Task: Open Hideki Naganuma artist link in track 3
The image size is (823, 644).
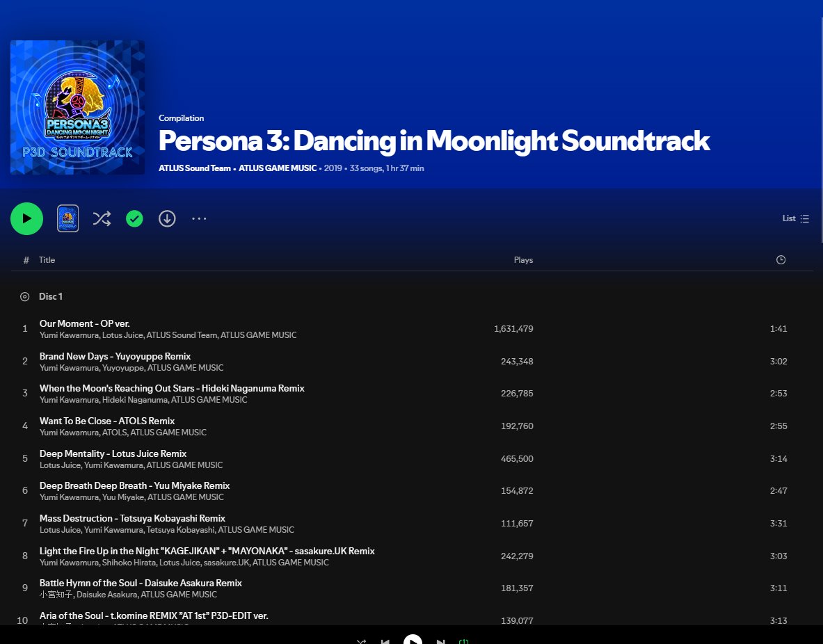Action: [135, 400]
